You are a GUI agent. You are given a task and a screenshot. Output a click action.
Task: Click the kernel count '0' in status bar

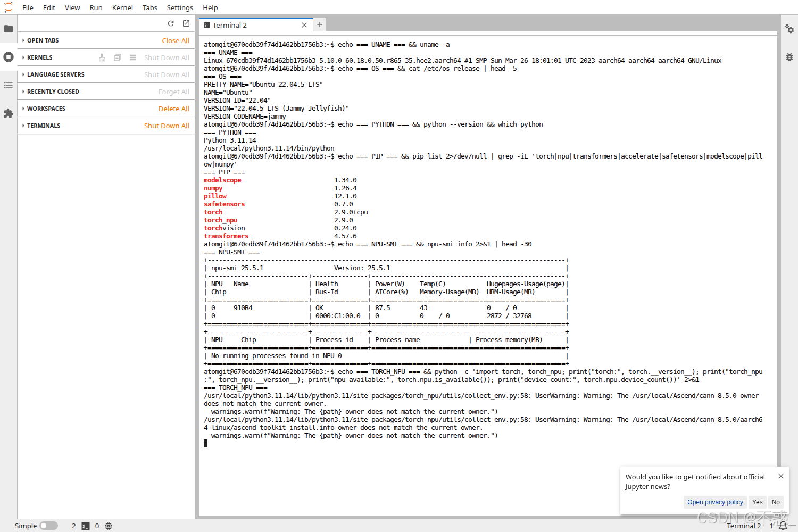(97, 526)
